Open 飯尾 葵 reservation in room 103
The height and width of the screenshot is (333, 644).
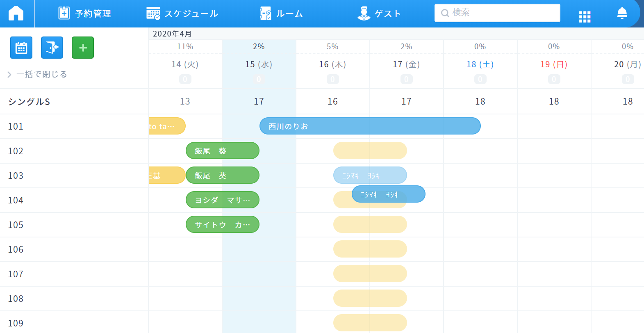coord(223,175)
